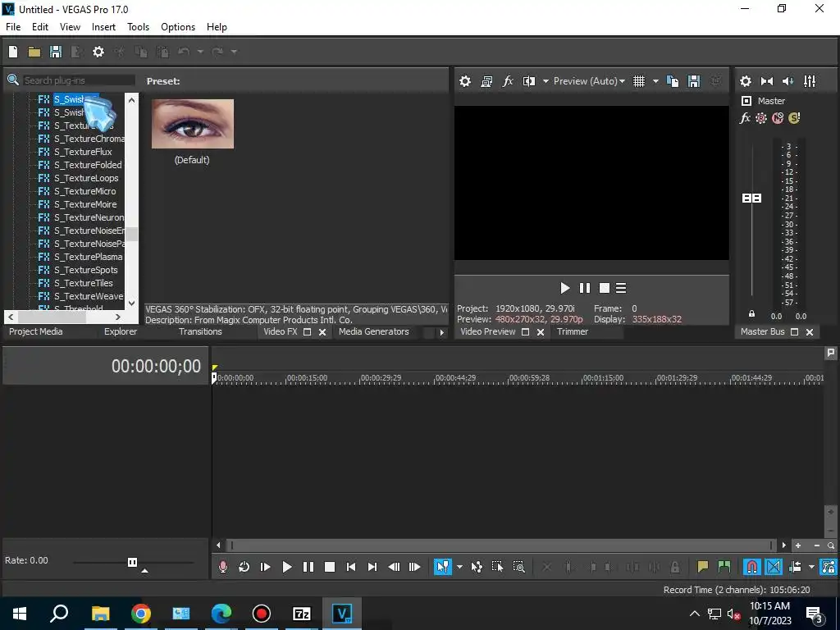
Task: Toggle the Master solo icon
Action: tap(794, 118)
